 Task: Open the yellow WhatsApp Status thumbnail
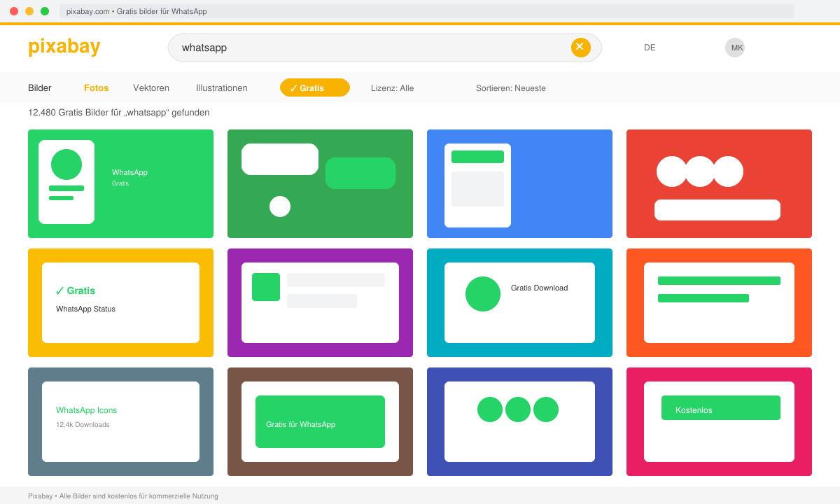120,302
